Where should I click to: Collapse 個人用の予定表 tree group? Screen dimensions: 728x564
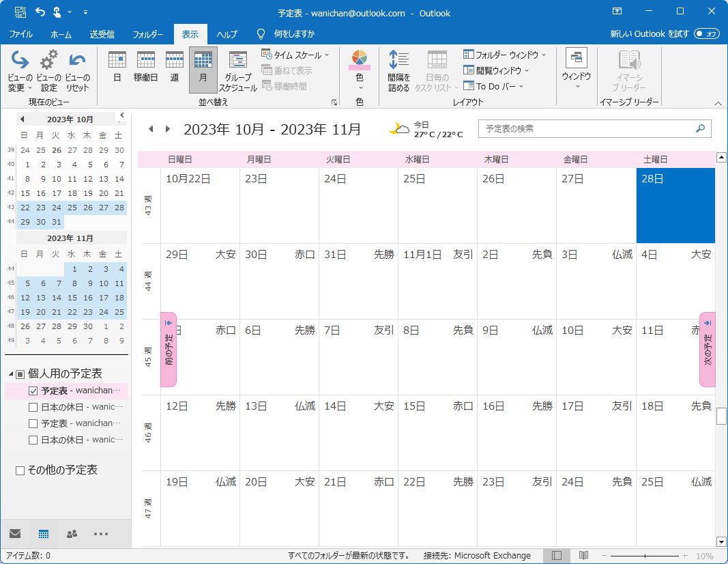coord(11,374)
